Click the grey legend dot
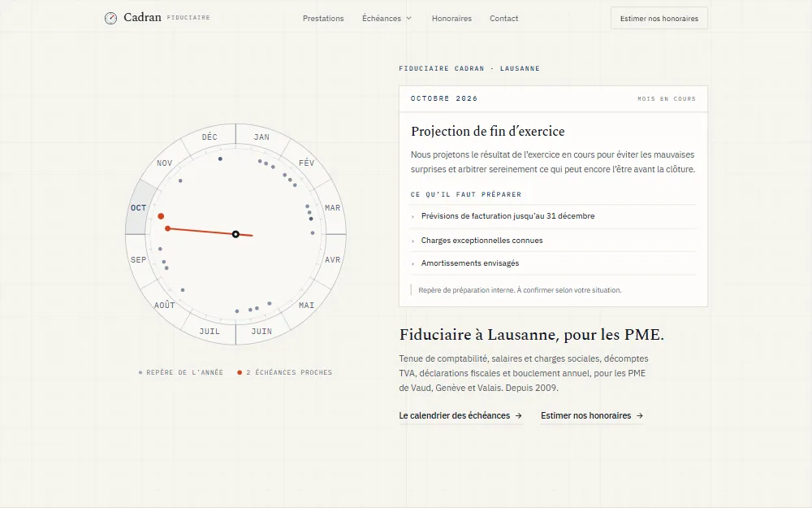The image size is (812, 508). [140, 373]
